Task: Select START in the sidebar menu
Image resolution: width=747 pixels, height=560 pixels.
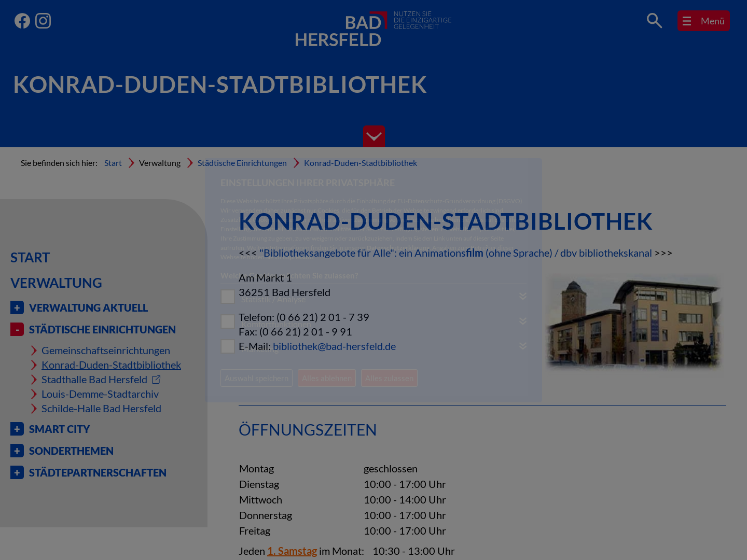Action: click(x=30, y=258)
